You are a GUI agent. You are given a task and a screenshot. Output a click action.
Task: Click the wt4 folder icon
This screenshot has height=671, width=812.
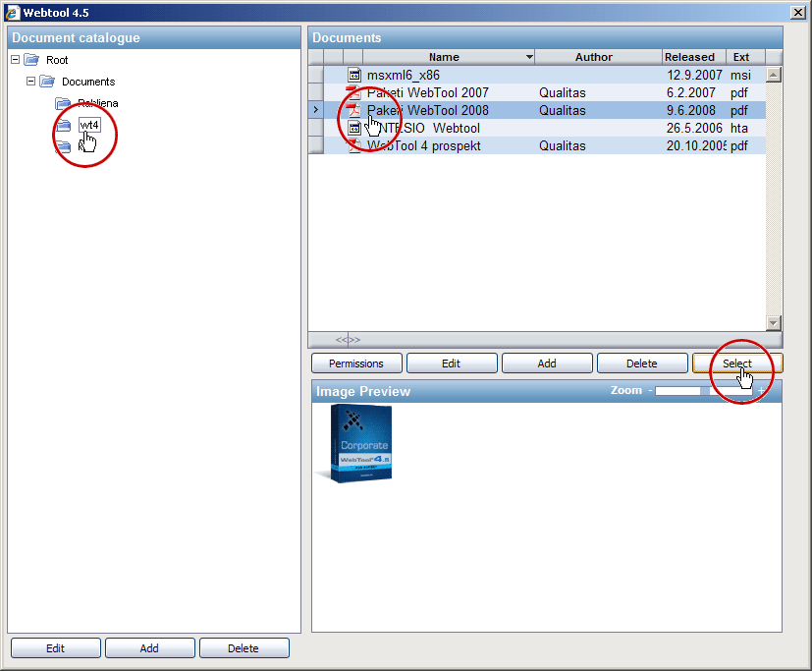pos(64,125)
